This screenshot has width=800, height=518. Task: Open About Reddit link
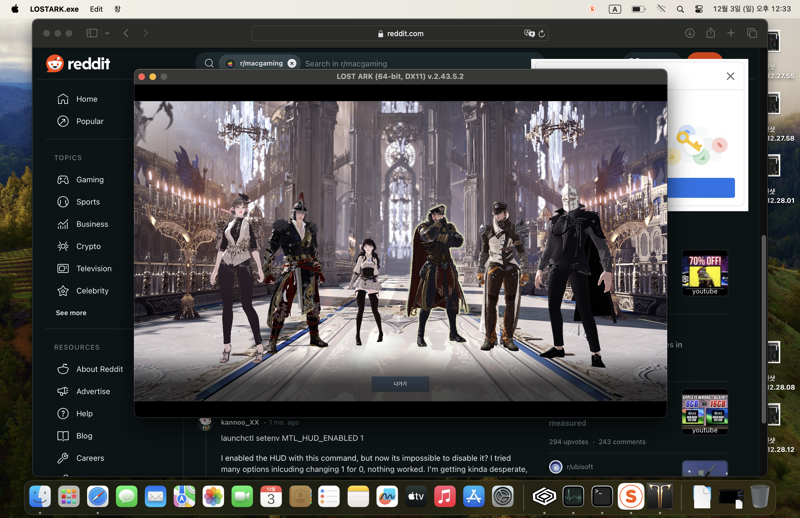tap(99, 369)
